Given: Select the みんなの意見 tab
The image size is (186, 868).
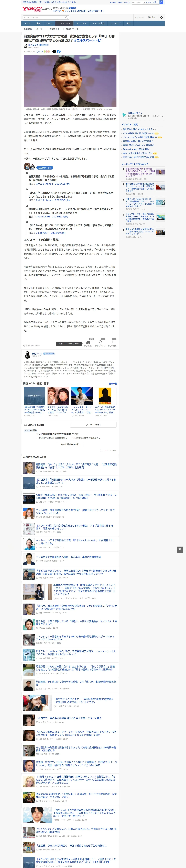Looking at the screenshot, I should [x=99, y=24].
